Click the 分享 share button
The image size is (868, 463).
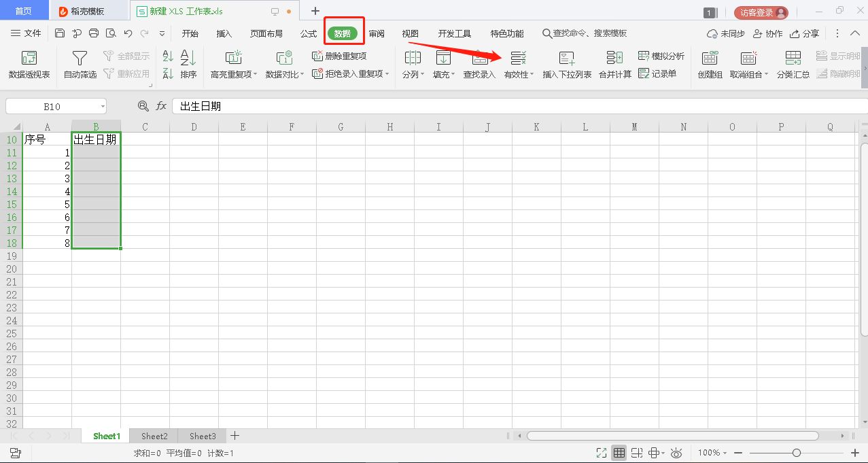[805, 33]
